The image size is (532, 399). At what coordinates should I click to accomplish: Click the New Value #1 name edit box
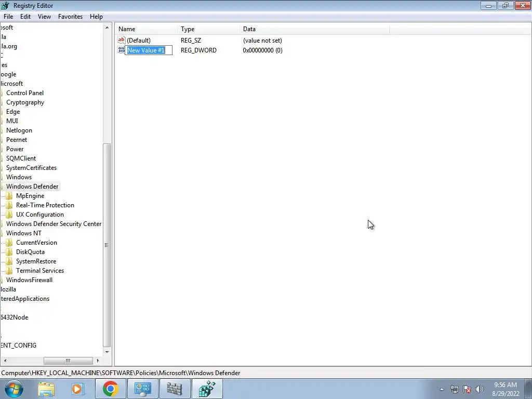[x=149, y=50]
